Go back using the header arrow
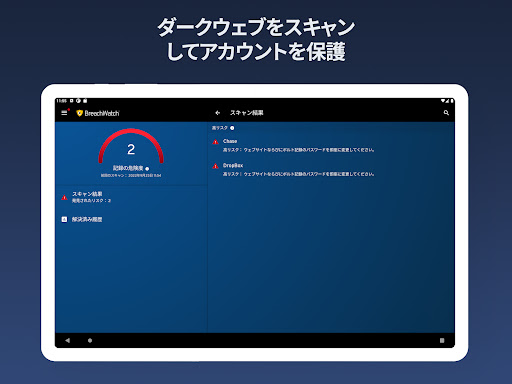 click(218, 113)
